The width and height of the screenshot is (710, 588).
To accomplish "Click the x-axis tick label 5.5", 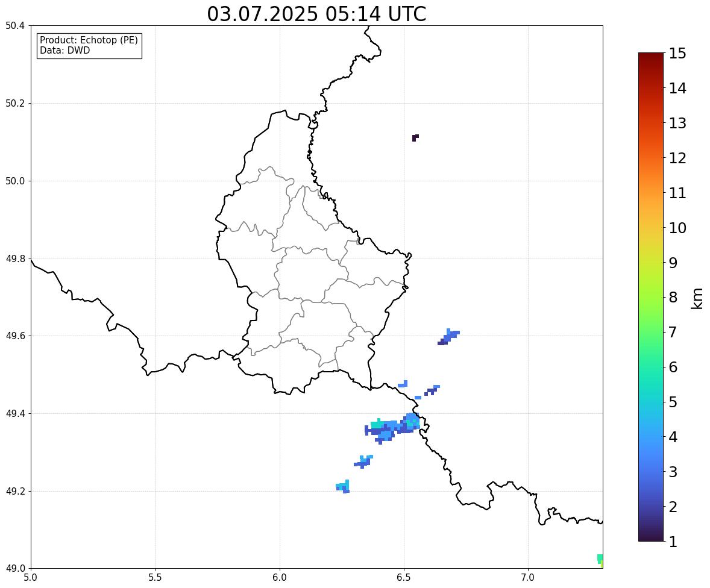I will pos(155,578).
